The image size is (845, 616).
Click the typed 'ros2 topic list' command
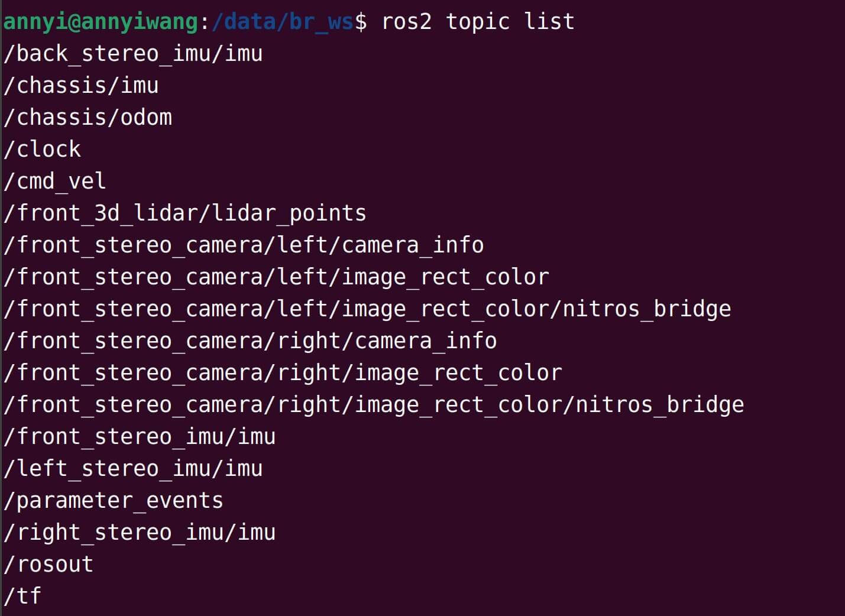point(478,22)
